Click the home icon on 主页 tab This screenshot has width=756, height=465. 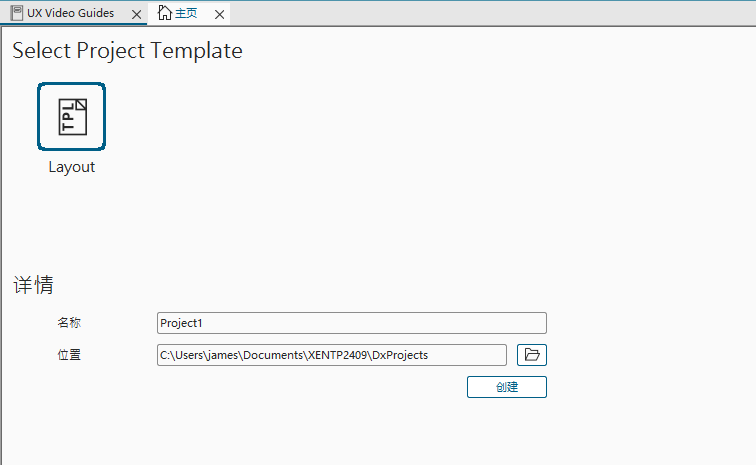pos(165,13)
